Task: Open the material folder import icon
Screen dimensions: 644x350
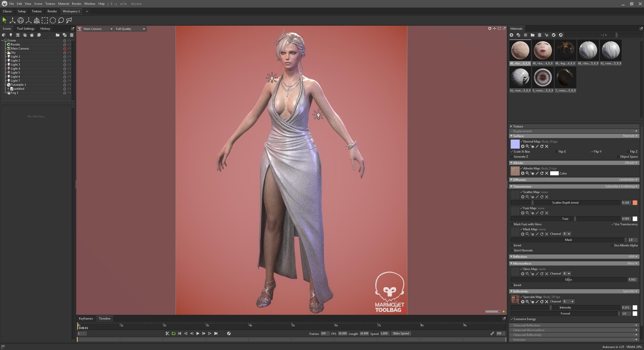Action: [x=533, y=35]
